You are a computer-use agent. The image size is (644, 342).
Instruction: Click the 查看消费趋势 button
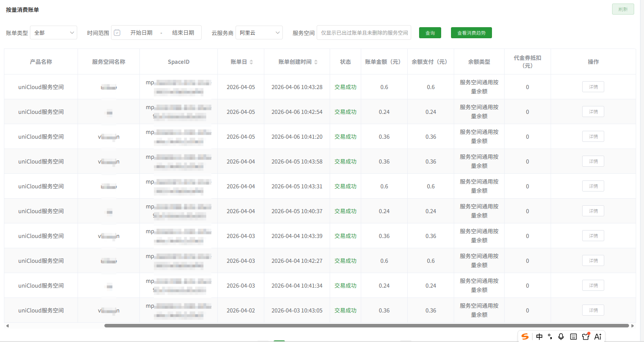pos(471,33)
